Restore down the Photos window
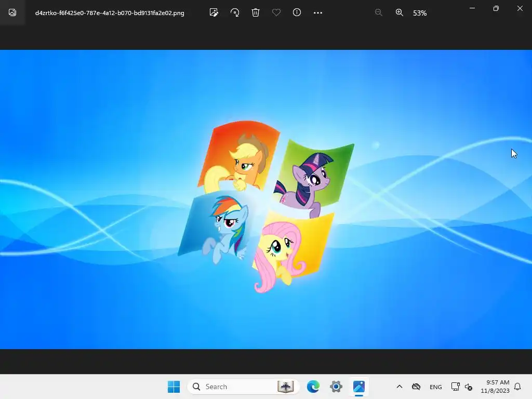 (x=496, y=8)
